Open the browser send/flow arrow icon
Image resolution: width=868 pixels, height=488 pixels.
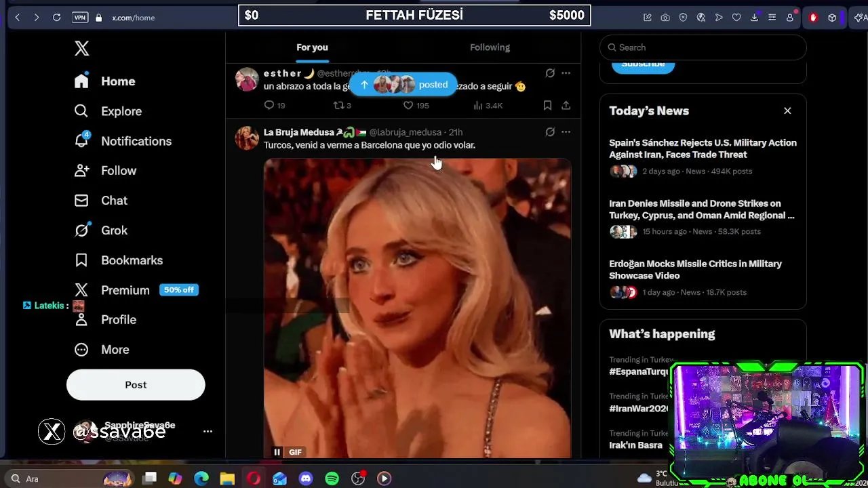click(x=719, y=18)
